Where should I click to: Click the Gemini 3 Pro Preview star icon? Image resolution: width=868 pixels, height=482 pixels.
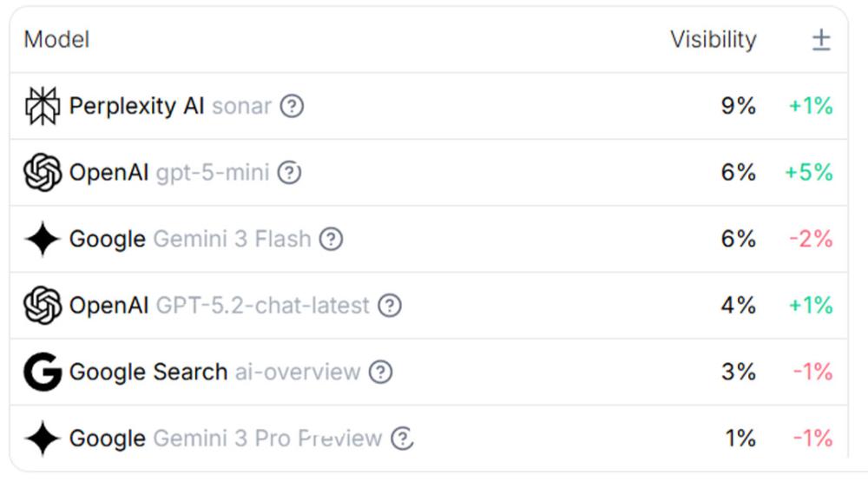coord(42,439)
